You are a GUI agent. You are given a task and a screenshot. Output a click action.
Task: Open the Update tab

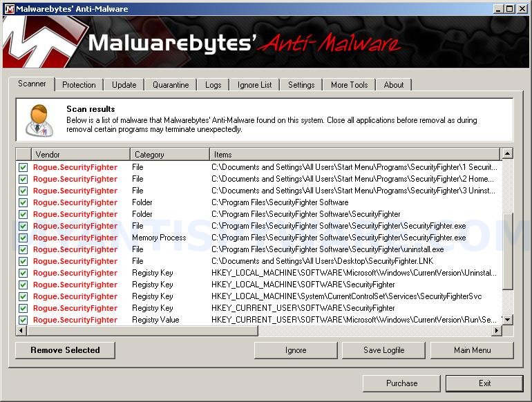click(124, 85)
